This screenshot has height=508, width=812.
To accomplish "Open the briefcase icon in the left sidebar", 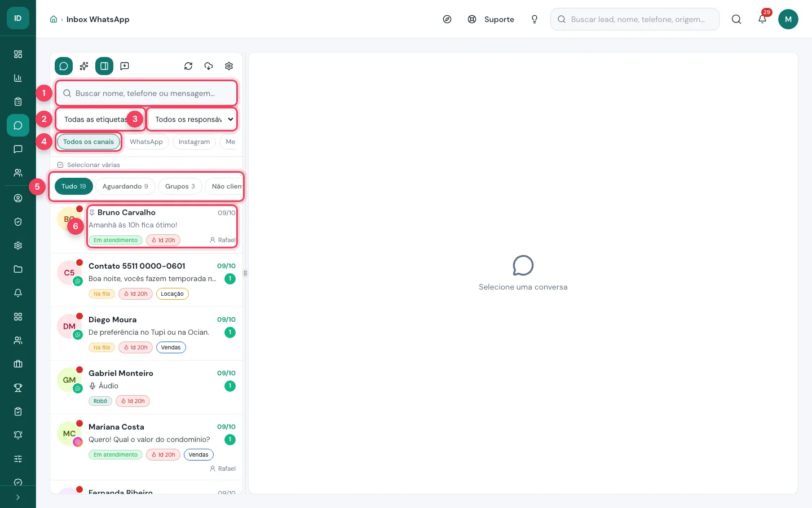I will click(18, 364).
